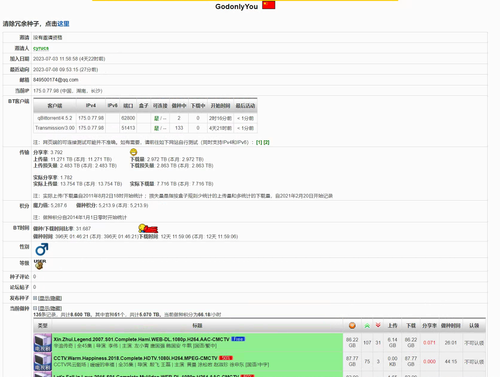This screenshot has height=377, width=500.
Task: Click the USER class badge icon
Action: point(40,264)
